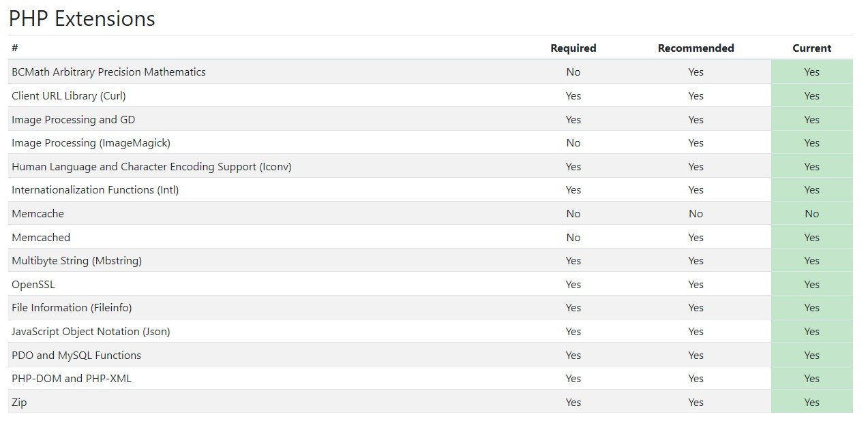Select the Recommended column header

[x=695, y=48]
